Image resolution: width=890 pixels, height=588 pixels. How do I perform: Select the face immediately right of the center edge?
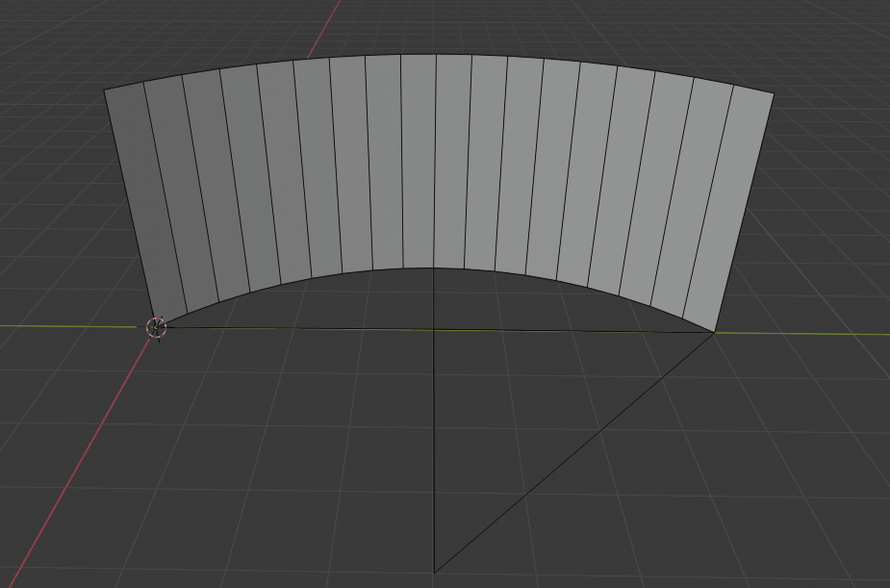452,161
